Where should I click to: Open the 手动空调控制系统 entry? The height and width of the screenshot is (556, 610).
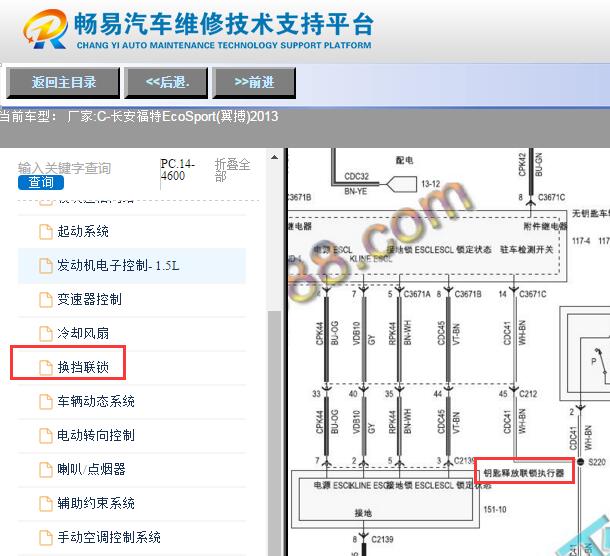pos(132,537)
